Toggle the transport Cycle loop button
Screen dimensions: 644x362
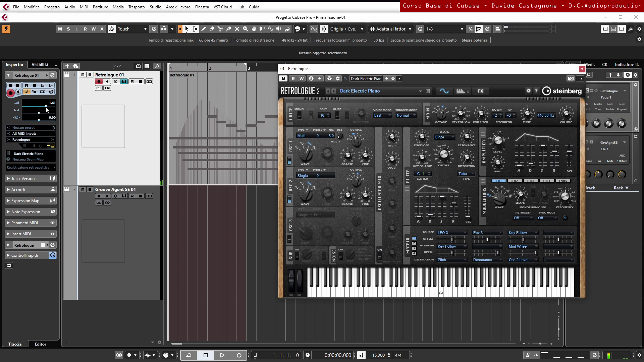click(x=189, y=355)
